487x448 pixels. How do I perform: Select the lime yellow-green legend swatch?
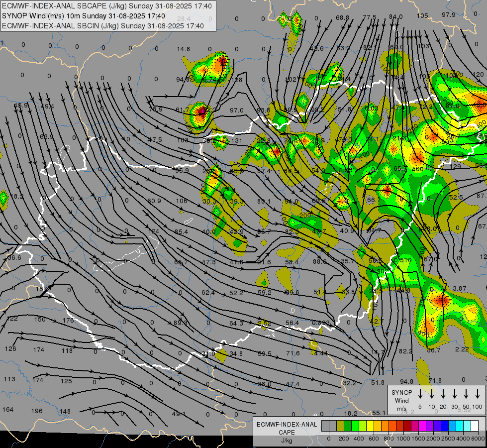(x=363, y=426)
